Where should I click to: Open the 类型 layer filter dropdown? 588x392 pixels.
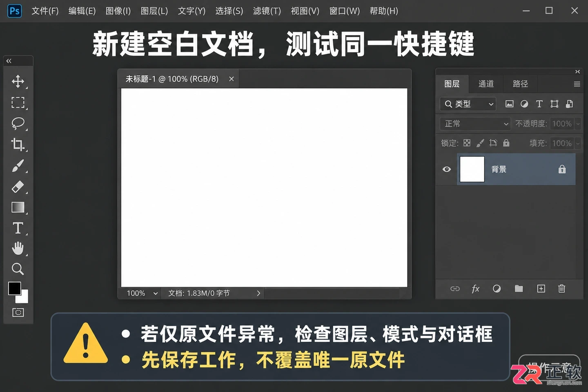coord(468,104)
